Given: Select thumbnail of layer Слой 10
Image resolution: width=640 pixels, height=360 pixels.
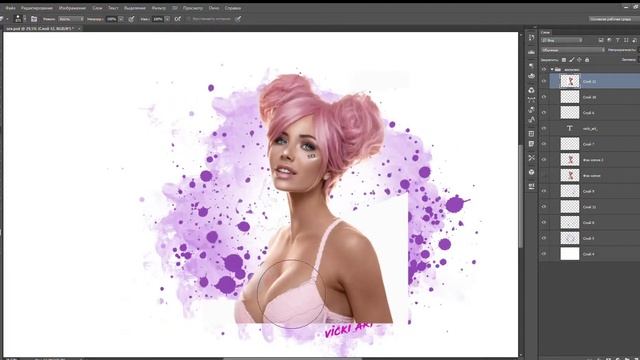Looking at the screenshot, I should [569, 97].
